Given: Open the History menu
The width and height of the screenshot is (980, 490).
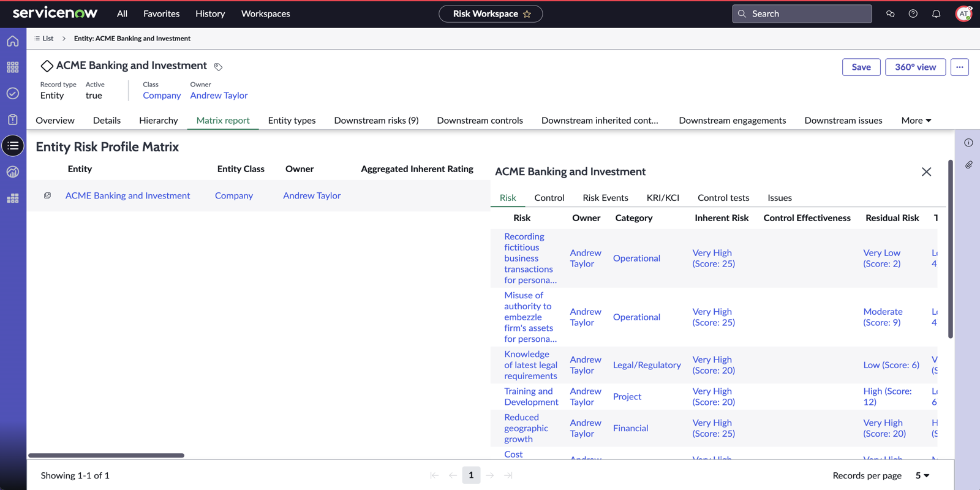Looking at the screenshot, I should coord(210,13).
